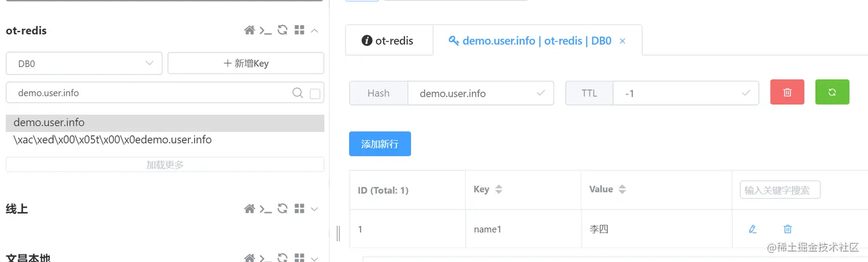Confirm key rename checkmark
This screenshot has height=262, width=868.
[x=540, y=93]
